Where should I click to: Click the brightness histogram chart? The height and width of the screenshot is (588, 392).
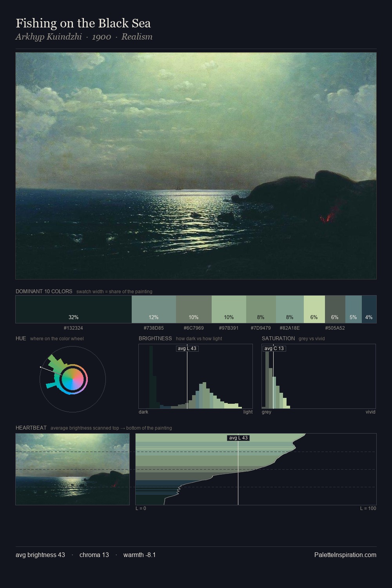(196, 376)
